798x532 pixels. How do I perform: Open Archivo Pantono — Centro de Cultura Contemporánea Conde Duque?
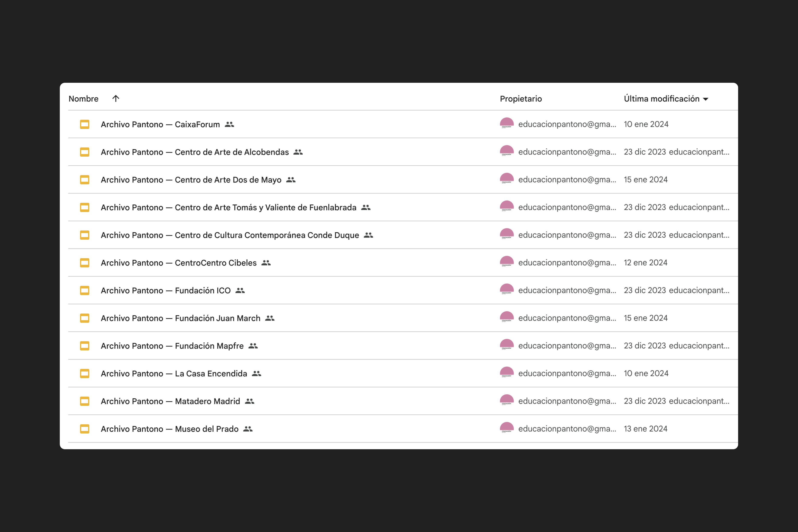click(230, 235)
